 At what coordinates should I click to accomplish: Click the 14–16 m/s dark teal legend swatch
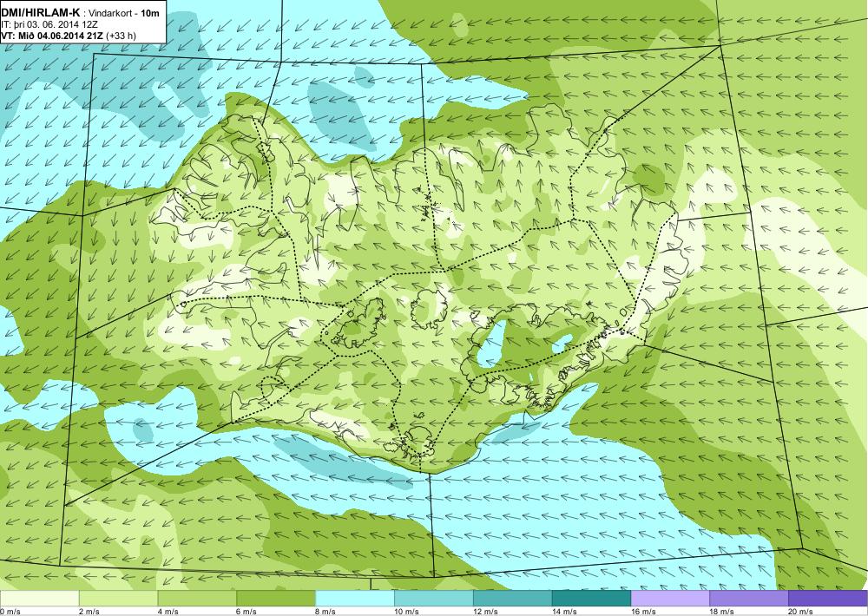pos(592,599)
